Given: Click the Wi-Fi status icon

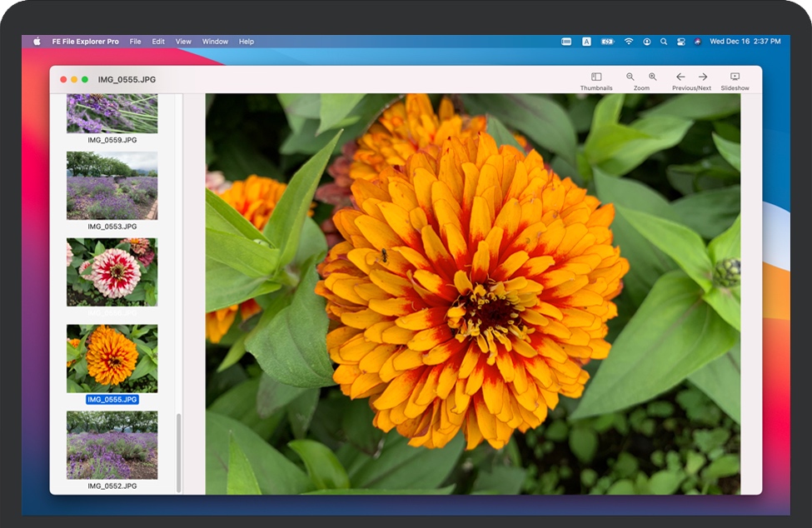Looking at the screenshot, I should coord(629,42).
